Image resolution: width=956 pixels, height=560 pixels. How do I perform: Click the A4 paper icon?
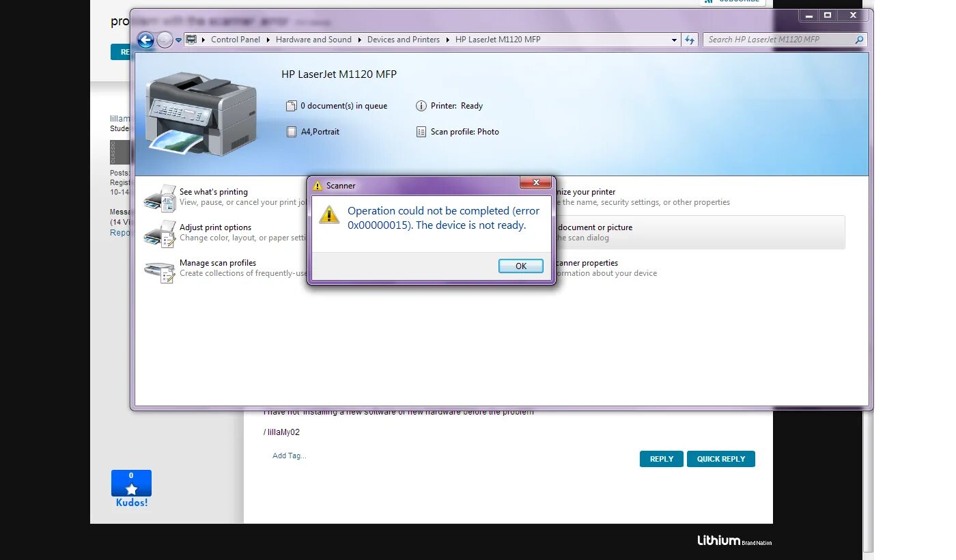[x=292, y=132]
